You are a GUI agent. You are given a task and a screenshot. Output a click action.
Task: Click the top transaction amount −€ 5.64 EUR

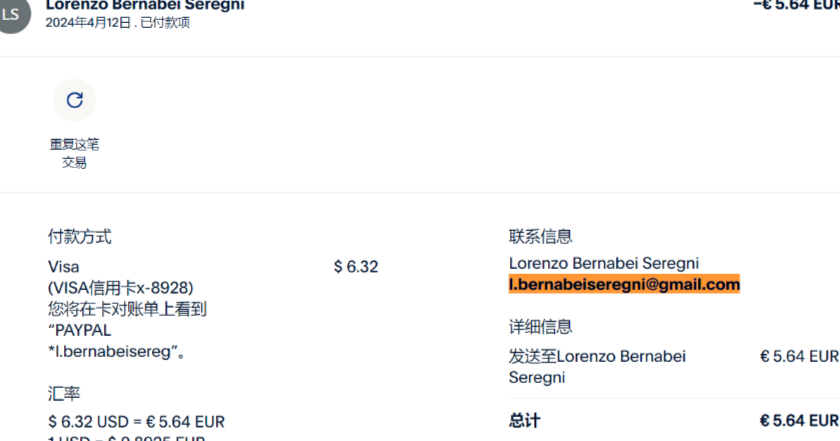(x=796, y=5)
